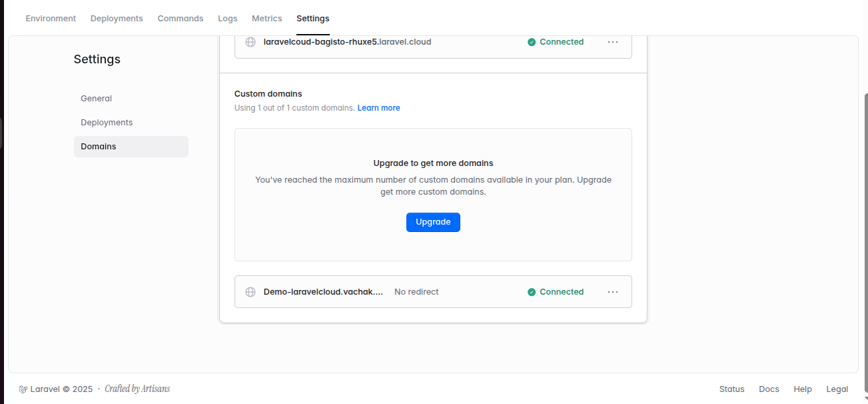Open three-dot menu for laravel.cloud domain
This screenshot has width=868, height=404.
(613, 42)
